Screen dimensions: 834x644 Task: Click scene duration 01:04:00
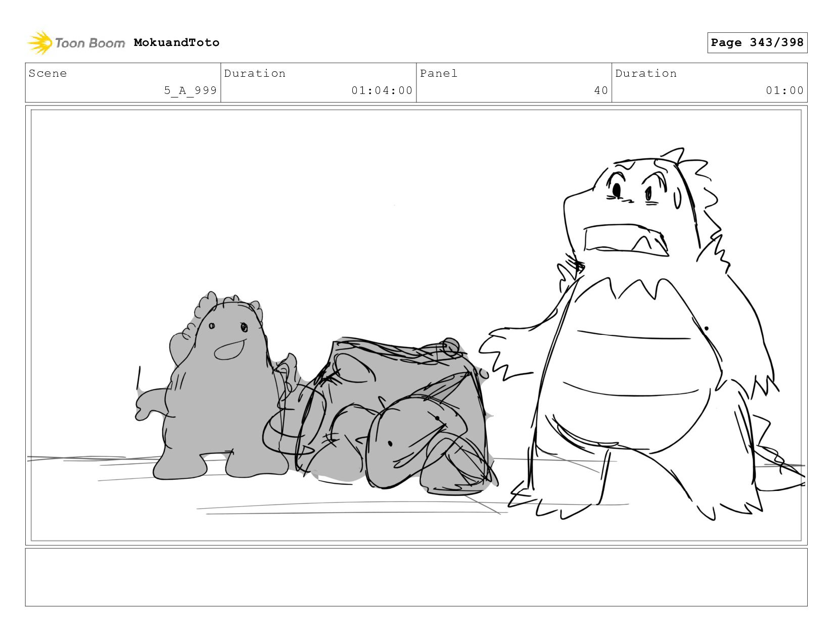[x=382, y=90]
